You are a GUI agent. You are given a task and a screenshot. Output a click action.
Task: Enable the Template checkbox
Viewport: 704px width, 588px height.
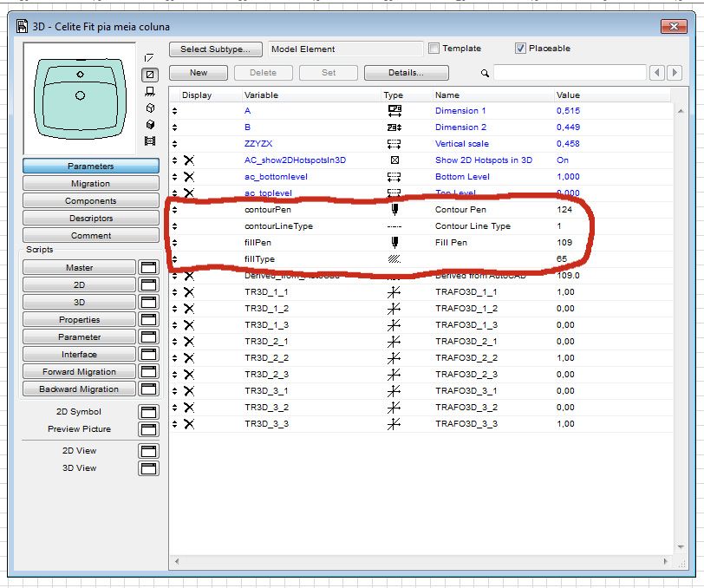tap(433, 48)
